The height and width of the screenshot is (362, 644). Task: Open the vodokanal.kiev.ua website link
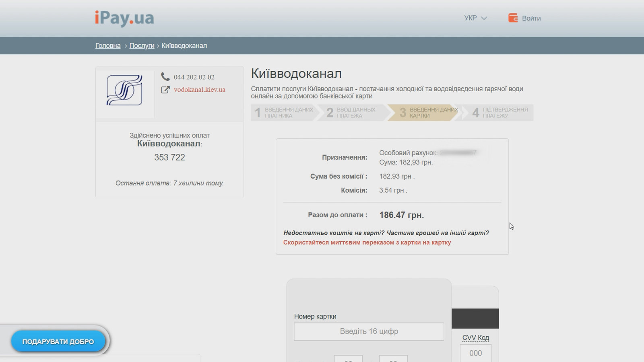point(199,89)
